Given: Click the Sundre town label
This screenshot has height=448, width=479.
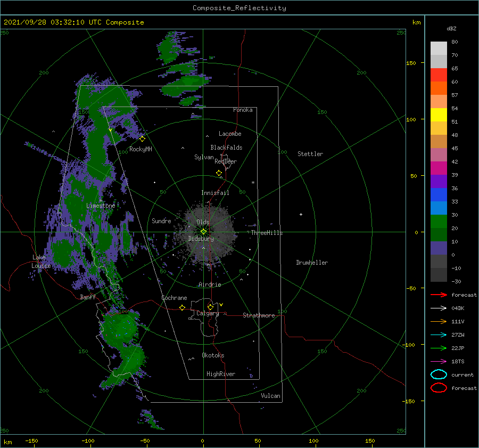Looking at the screenshot, I should 161,221.
